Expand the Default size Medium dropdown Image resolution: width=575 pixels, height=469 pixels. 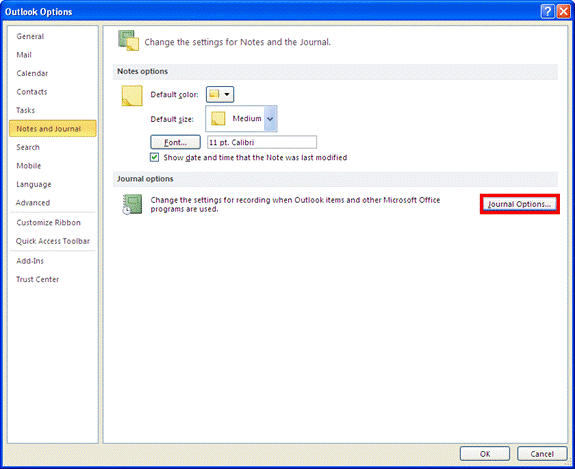click(270, 118)
